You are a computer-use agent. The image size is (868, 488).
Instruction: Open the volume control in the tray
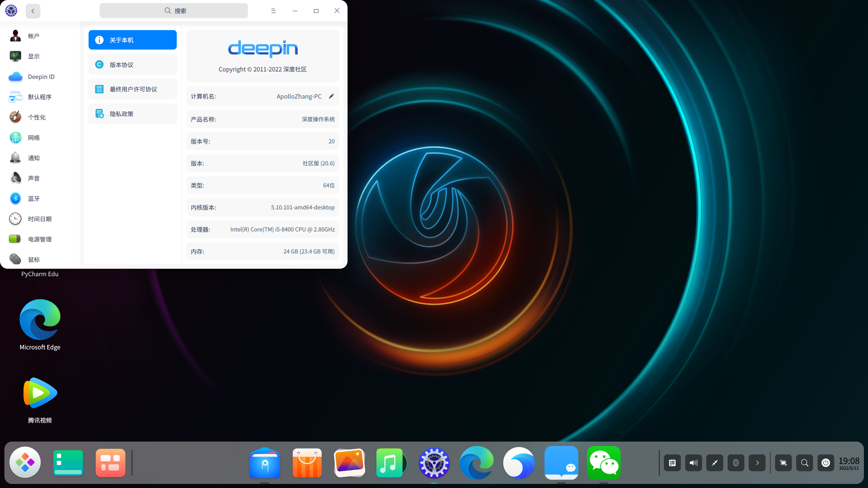(693, 462)
